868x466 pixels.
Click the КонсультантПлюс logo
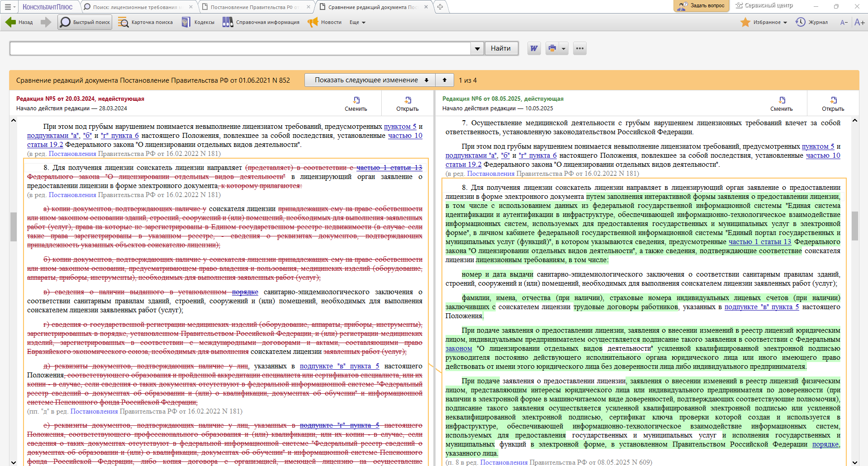[47, 7]
